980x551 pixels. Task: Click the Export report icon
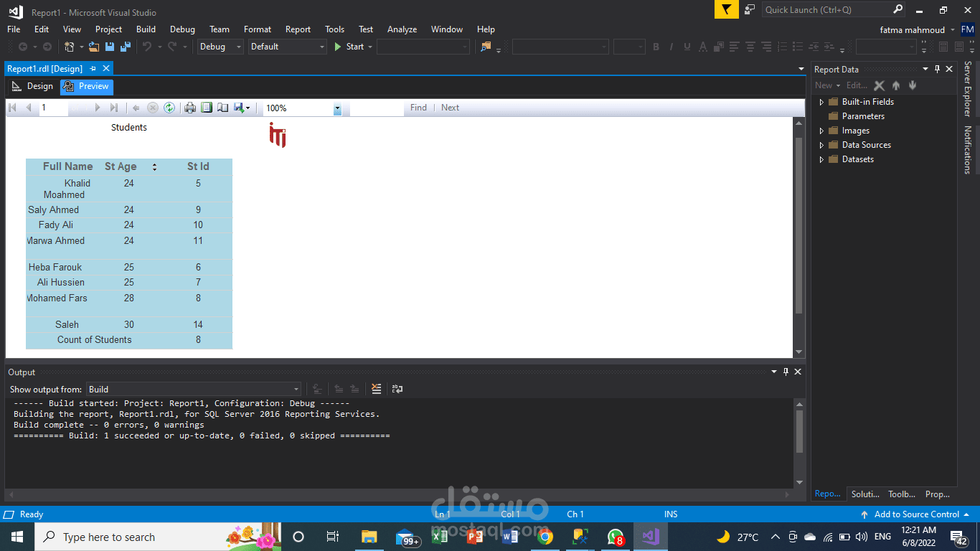242,108
